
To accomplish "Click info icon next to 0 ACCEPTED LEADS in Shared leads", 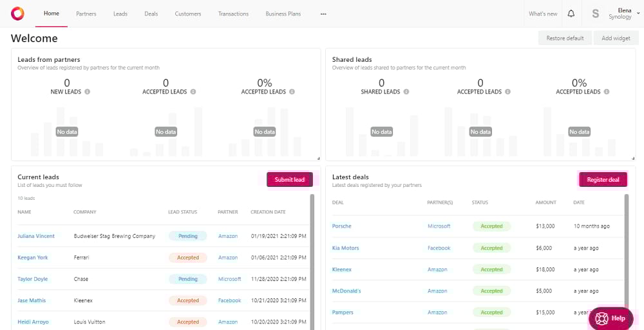I will 507,92.
